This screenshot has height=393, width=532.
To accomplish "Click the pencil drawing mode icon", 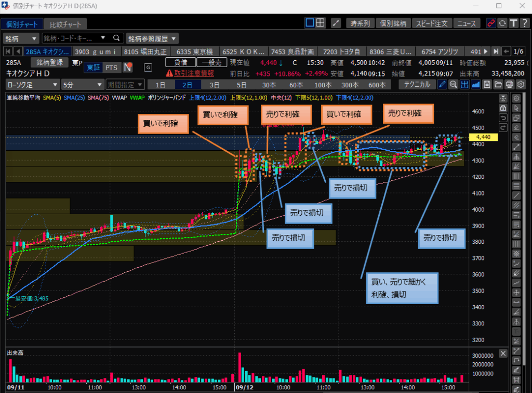I will click(442, 85).
